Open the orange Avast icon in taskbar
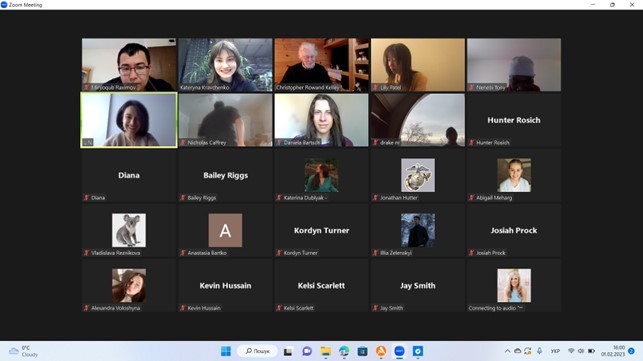Image resolution: width=643 pixels, height=361 pixels. coord(381,351)
